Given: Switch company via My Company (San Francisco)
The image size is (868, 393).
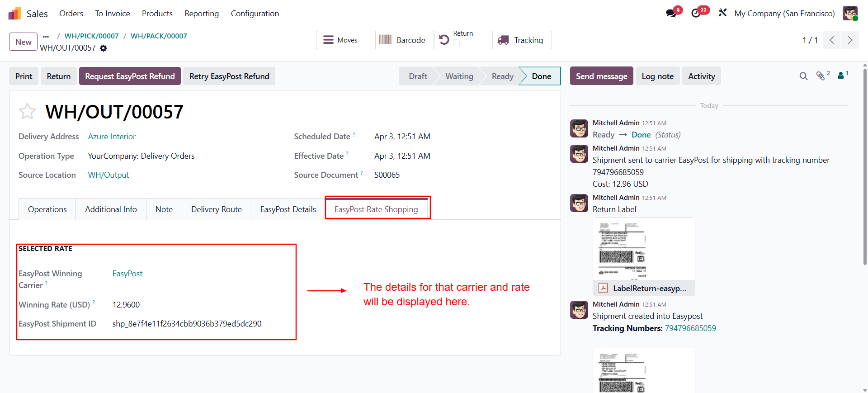Looking at the screenshot, I should [x=784, y=14].
